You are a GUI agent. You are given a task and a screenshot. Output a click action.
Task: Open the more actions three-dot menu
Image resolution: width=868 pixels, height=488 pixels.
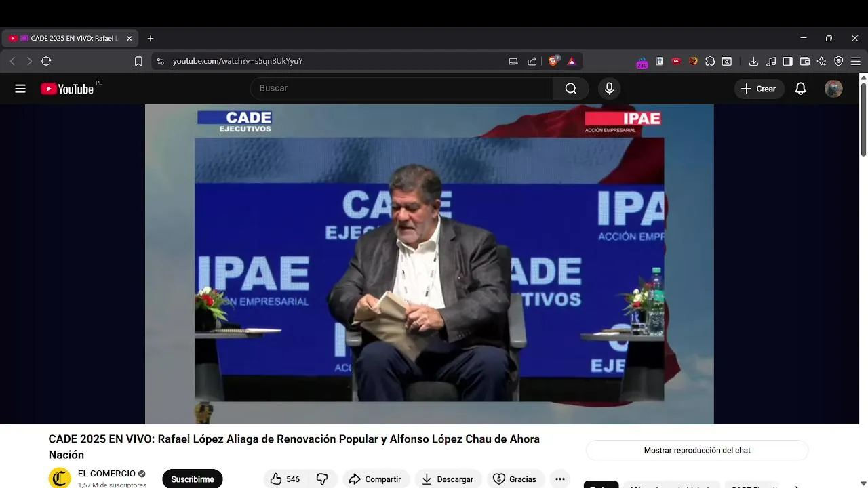560,479
